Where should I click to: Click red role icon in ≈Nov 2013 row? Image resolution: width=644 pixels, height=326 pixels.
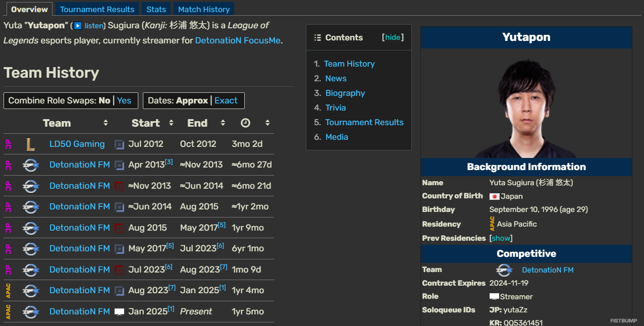click(x=119, y=186)
